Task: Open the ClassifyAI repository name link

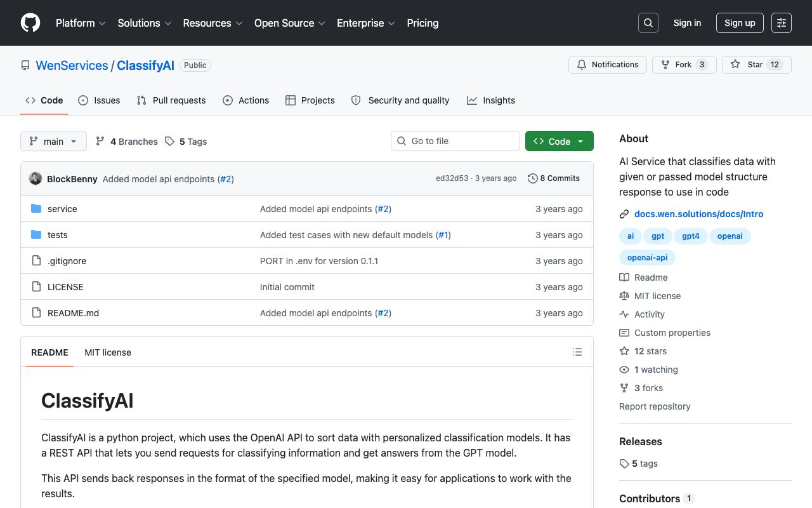Action: click(x=145, y=65)
